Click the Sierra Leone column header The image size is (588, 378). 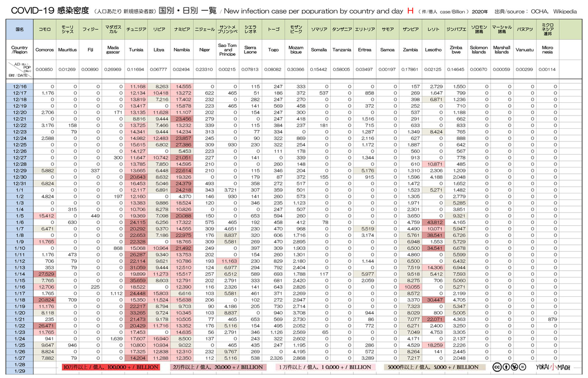tap(250, 50)
